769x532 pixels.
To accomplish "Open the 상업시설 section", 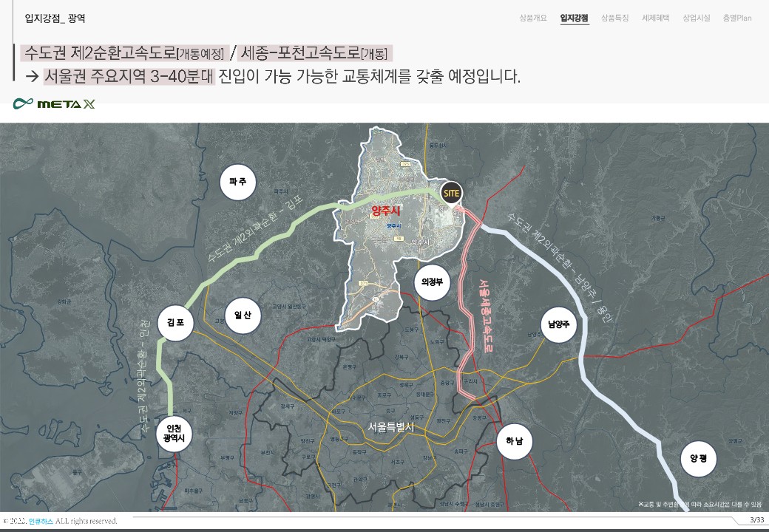I will point(696,18).
